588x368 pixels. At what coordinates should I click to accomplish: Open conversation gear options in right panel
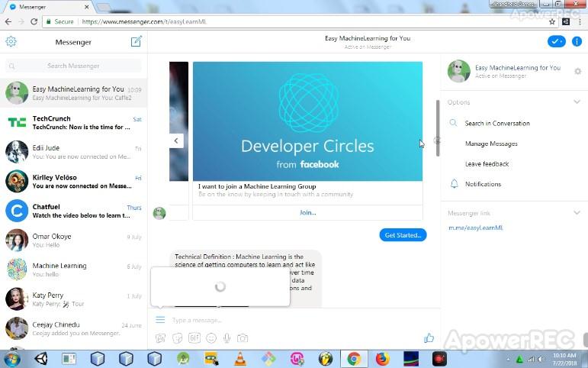pyautogui.click(x=577, y=71)
